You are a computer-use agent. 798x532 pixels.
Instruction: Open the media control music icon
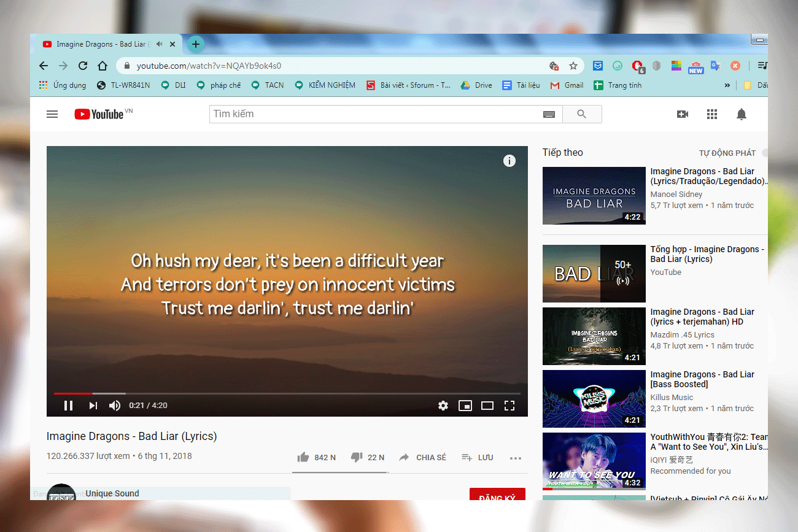click(762, 66)
